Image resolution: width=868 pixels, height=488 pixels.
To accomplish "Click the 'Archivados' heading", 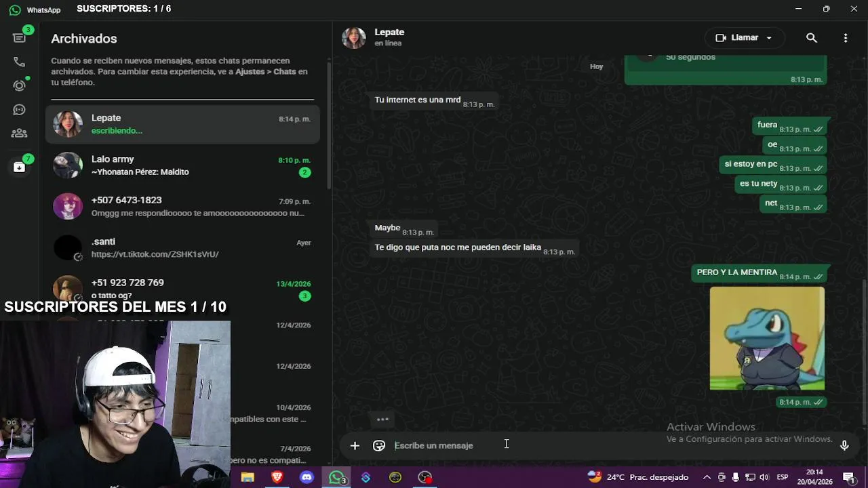I will coord(84,39).
